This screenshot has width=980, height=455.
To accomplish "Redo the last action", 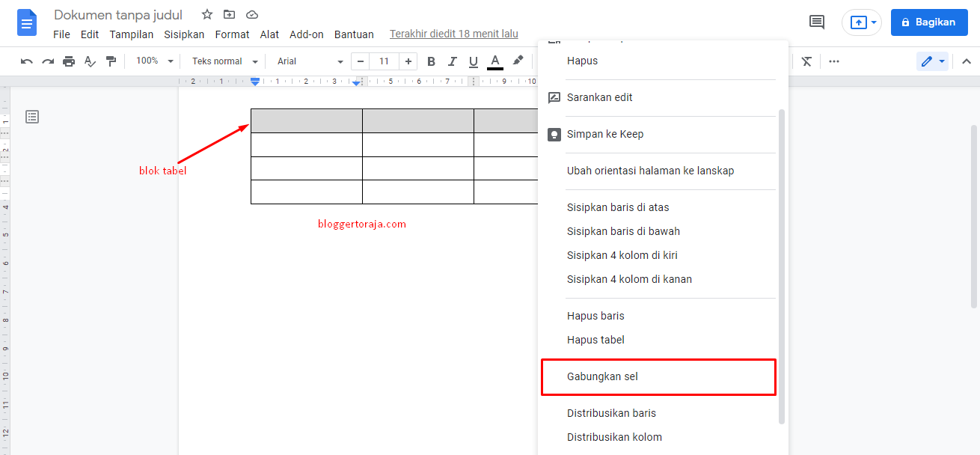I will 48,61.
